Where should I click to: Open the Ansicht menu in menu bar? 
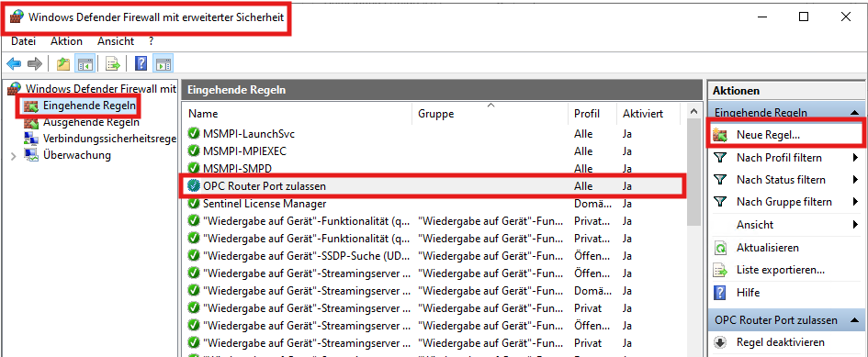point(116,41)
